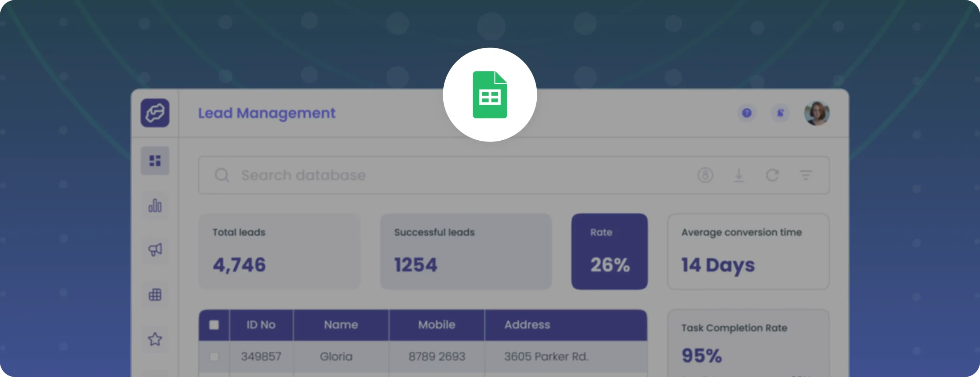Image resolution: width=980 pixels, height=377 pixels.
Task: Open the user profile avatar
Action: (817, 113)
